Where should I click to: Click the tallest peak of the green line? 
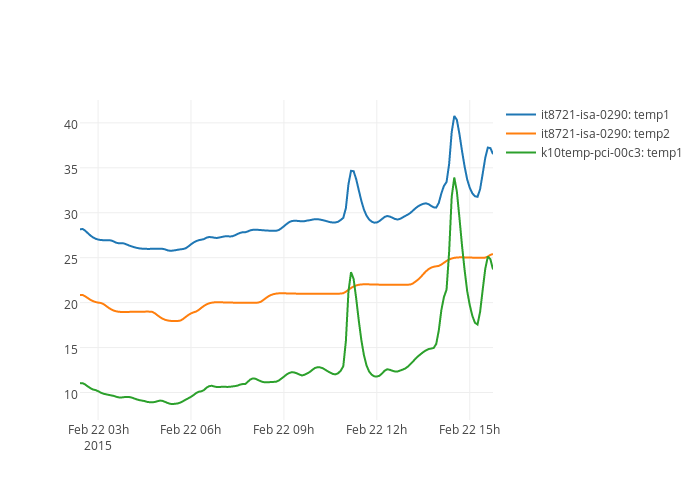tap(454, 178)
